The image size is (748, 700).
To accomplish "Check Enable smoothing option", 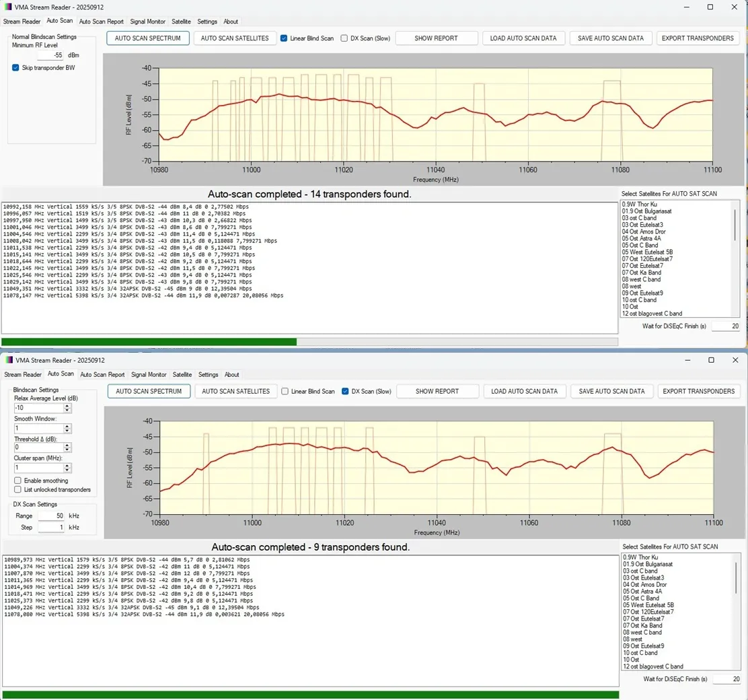I will pos(17,481).
